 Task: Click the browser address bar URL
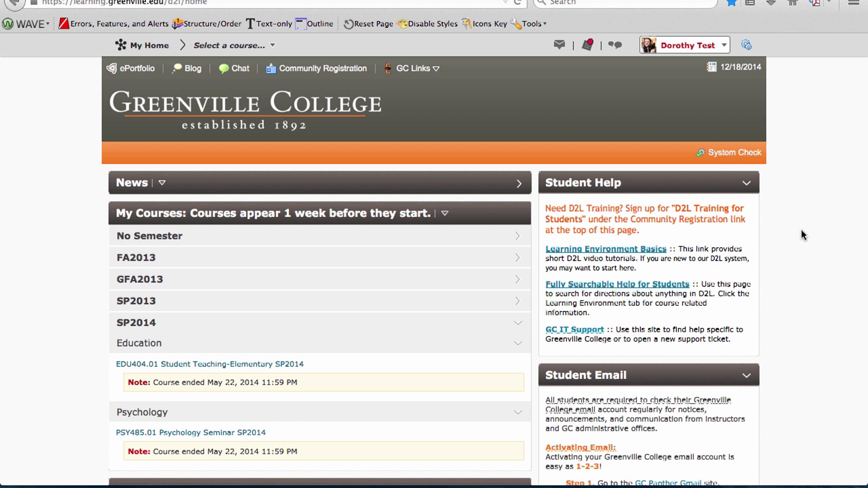click(124, 3)
